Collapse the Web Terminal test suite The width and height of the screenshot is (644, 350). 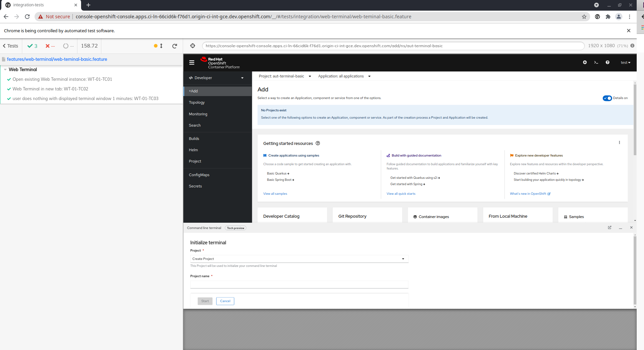coord(5,69)
